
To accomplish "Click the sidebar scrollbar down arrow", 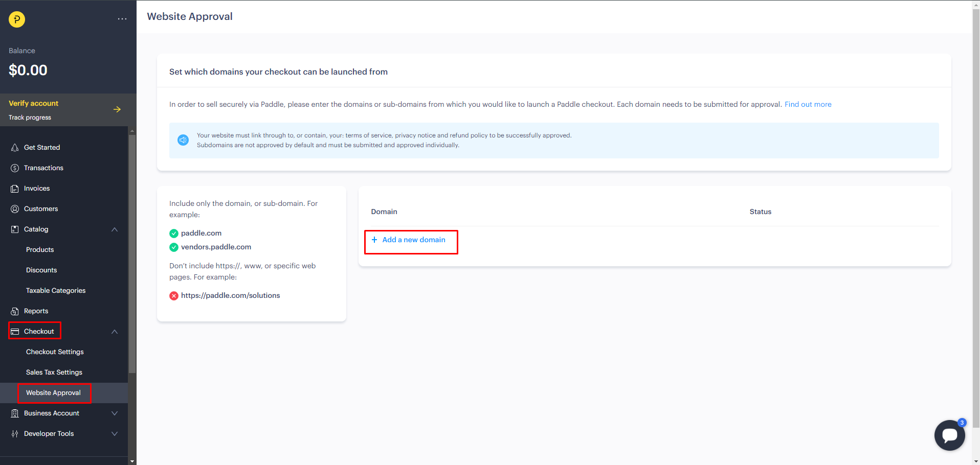I will [x=132, y=461].
